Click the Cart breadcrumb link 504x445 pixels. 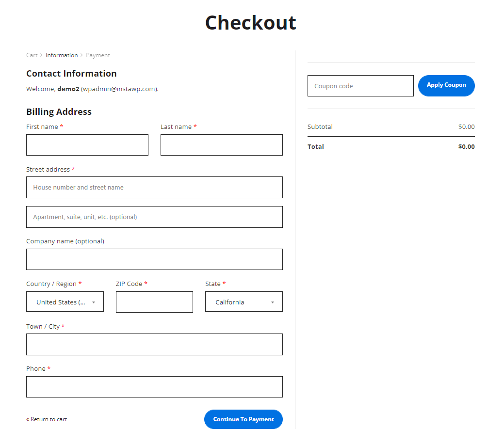coord(32,55)
